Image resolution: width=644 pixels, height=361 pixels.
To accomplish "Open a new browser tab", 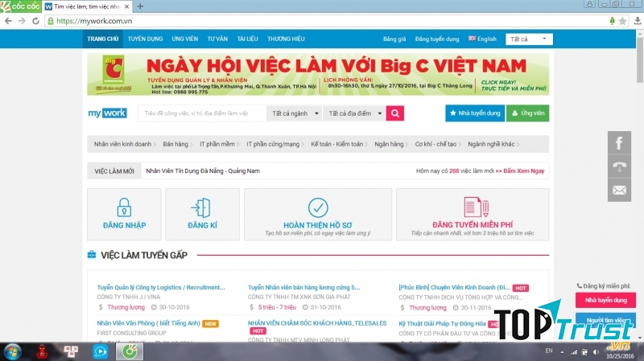I will point(140,6).
